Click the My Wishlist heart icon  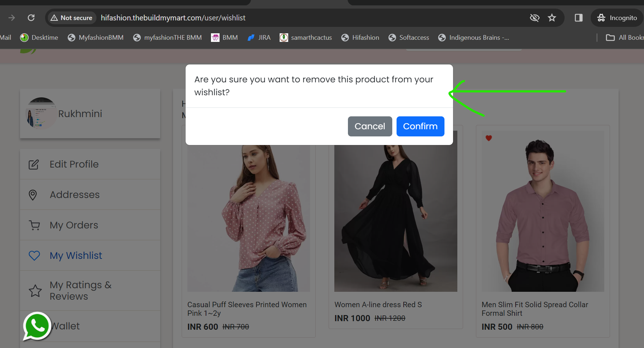(x=34, y=256)
